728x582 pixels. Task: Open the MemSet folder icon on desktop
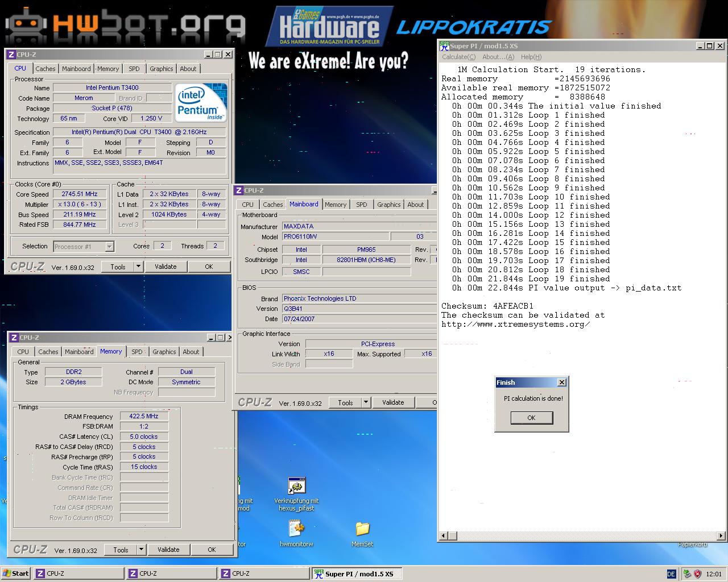click(362, 529)
